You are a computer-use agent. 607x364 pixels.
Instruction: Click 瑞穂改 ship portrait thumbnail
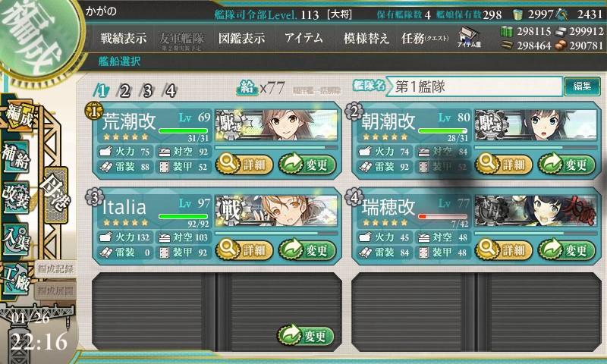coord(536,211)
